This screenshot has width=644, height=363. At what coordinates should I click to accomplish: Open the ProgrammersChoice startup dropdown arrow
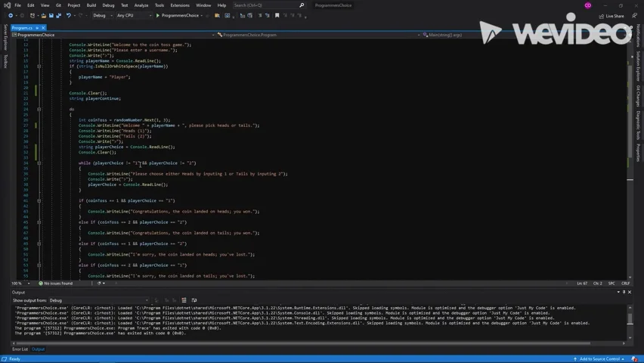coord(202,16)
